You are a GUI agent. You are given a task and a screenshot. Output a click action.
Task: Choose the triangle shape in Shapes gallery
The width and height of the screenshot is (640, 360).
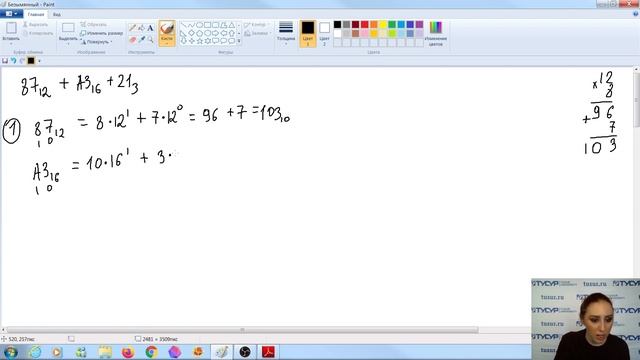coord(231,25)
